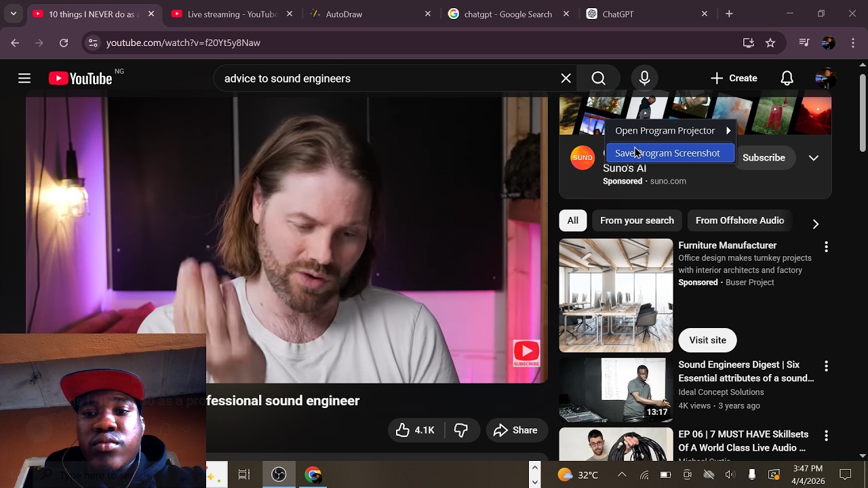Show more filter chips with right arrow
This screenshot has width=868, height=488.
816,224
